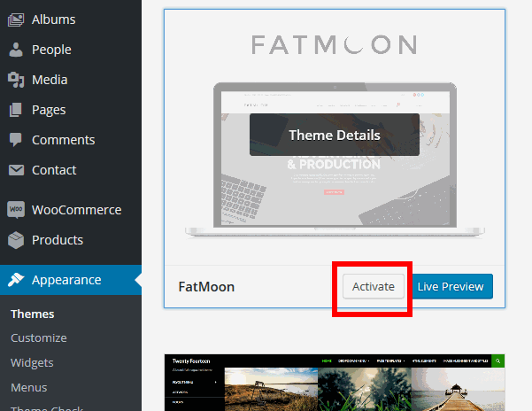Click the Twenty Fourteen theme screenshot

(x=335, y=383)
